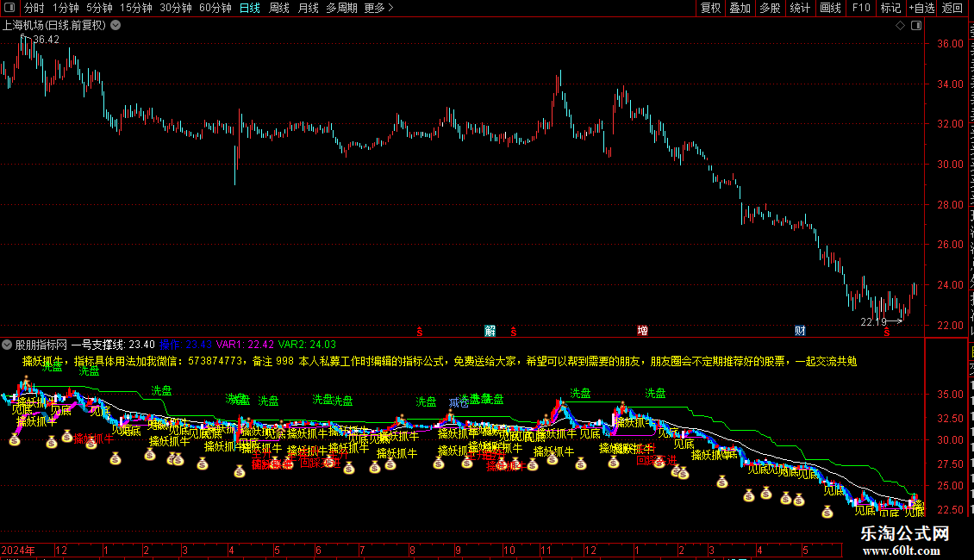Switch to 30分钟 period

click(x=176, y=8)
